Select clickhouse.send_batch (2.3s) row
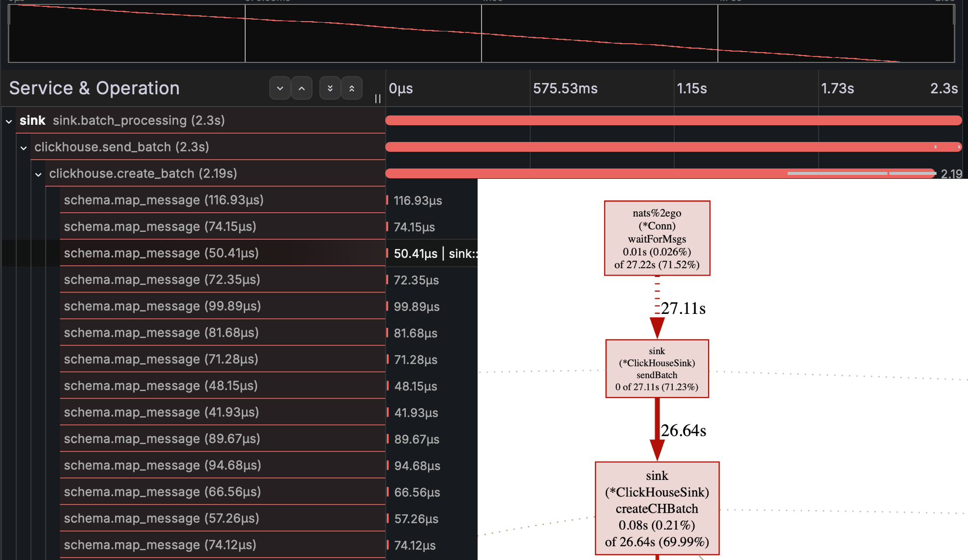968x560 pixels. coord(208,147)
